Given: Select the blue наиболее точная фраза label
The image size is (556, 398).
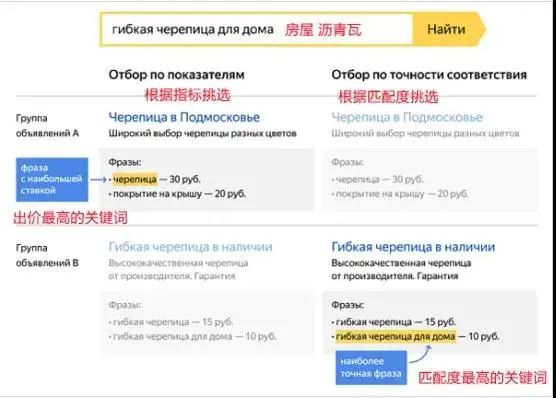Looking at the screenshot, I should 371,367.
